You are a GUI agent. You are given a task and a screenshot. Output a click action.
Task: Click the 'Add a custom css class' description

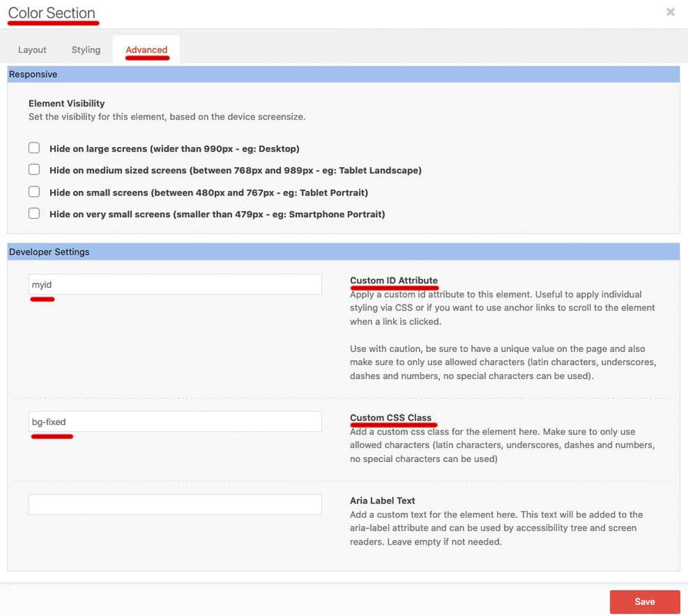click(502, 445)
